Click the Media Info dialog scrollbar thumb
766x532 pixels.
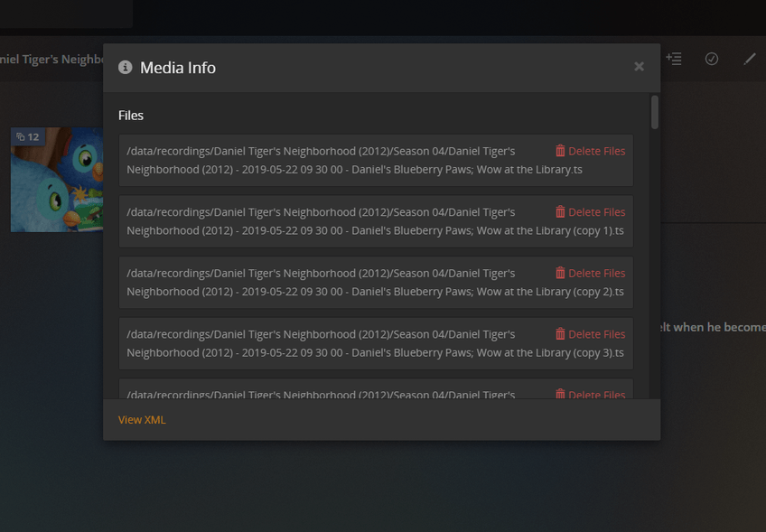(x=655, y=112)
